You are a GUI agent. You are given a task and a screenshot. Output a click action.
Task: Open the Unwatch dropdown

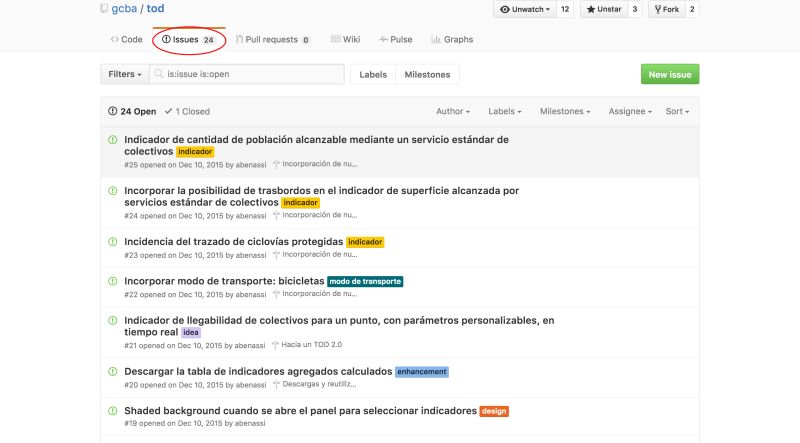[x=524, y=9]
